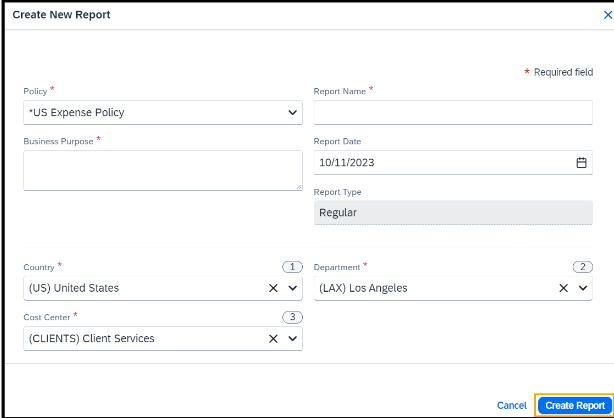
Task: Click the Create Report button
Action: coord(575,405)
